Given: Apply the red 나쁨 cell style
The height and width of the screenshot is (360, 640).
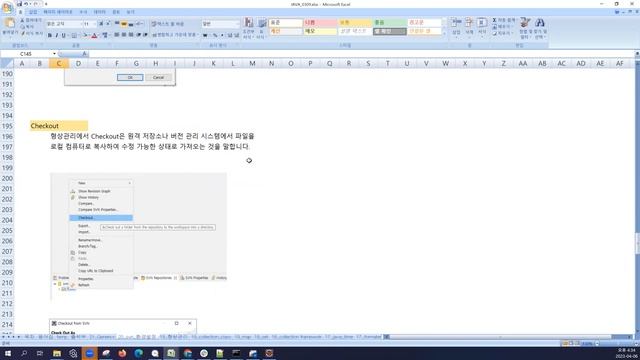Looking at the screenshot, I should tap(320, 22).
